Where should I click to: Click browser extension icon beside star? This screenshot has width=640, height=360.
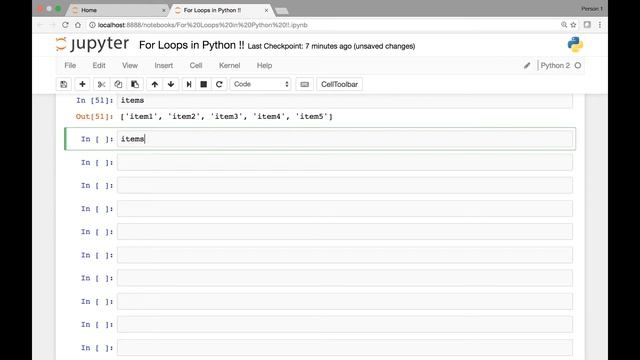[587, 25]
